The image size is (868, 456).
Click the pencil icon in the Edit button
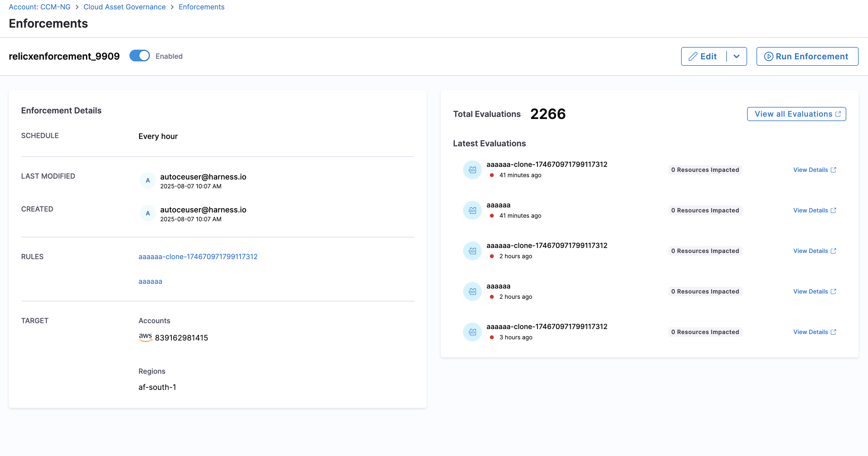click(x=693, y=56)
